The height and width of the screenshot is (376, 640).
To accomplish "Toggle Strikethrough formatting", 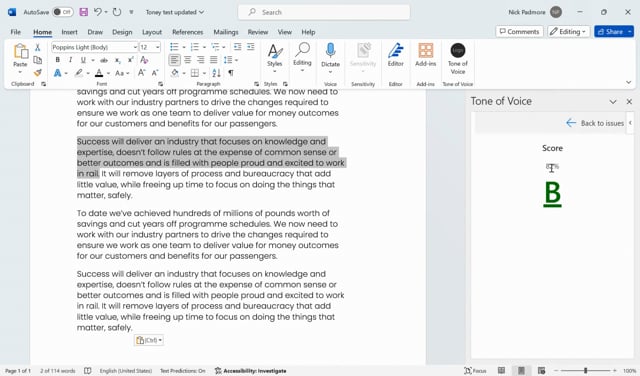I will pyautogui.click(x=104, y=60).
